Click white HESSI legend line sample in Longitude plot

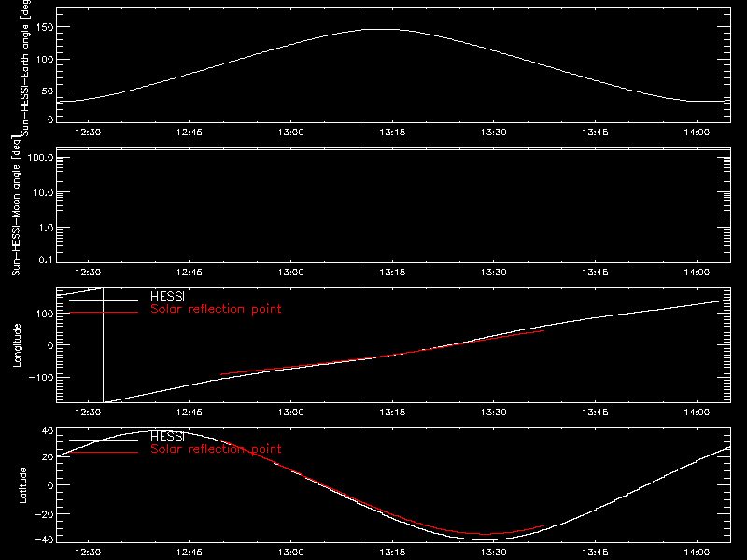pos(104,300)
